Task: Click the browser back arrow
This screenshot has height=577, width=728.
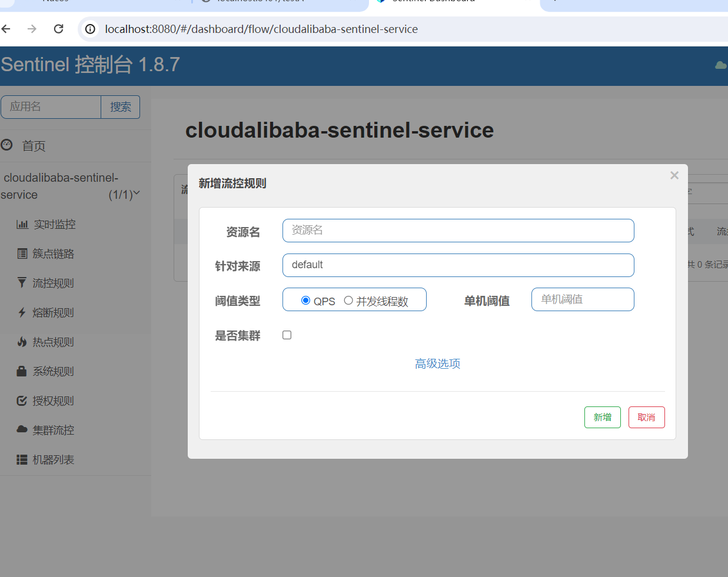Action: [x=6, y=29]
